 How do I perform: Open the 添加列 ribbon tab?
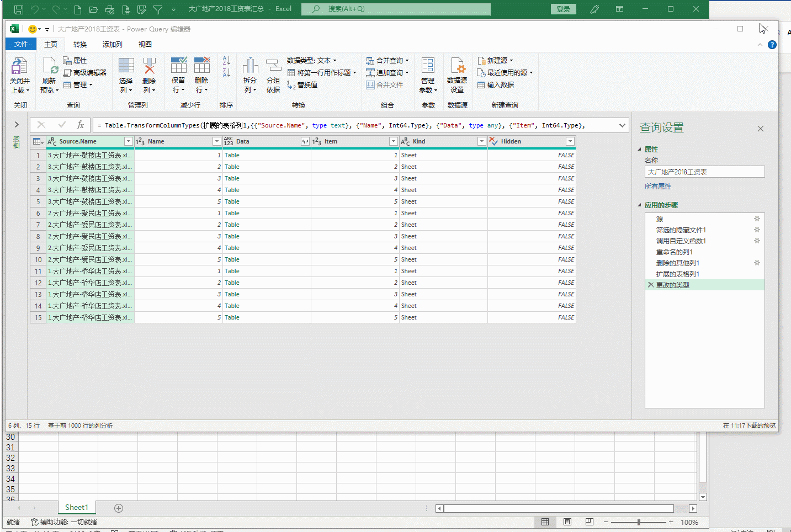pos(112,45)
